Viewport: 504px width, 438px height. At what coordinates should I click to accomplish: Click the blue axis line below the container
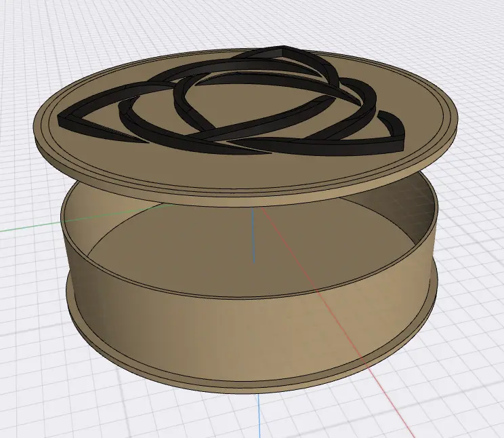coord(261,415)
